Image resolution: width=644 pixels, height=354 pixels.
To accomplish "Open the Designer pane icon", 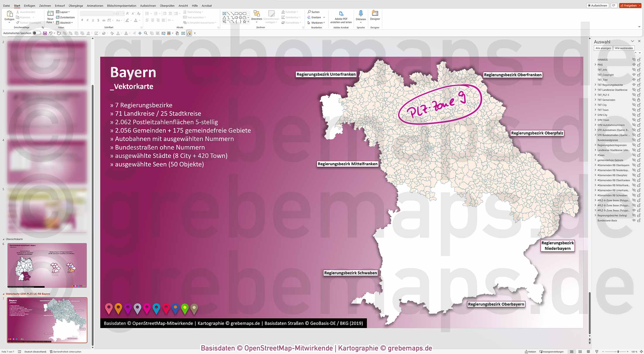I will pyautogui.click(x=375, y=14).
